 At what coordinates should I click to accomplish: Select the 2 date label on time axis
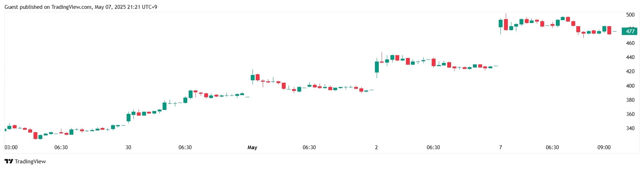tap(376, 147)
